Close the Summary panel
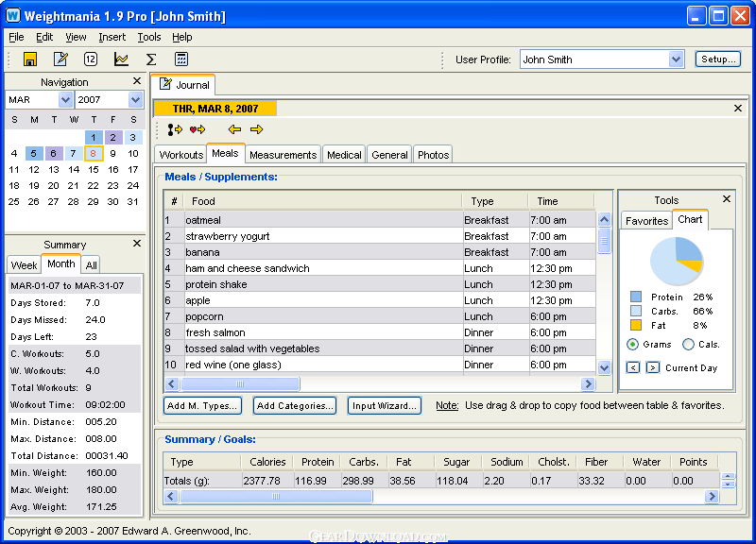This screenshot has width=756, height=544. (137, 244)
